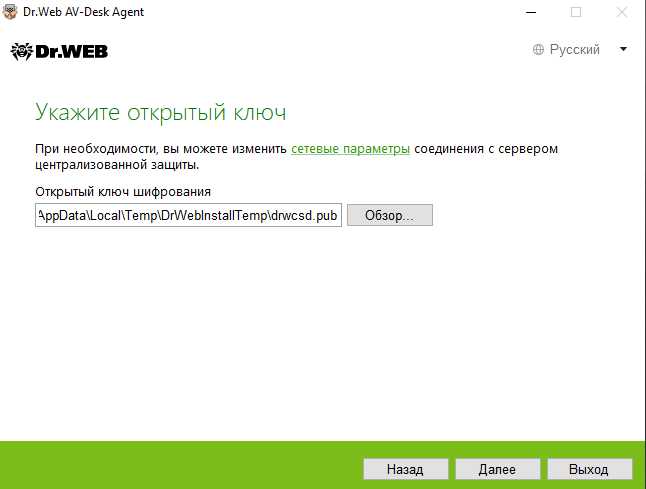Continue with Далее button
The image size is (646, 489).
pos(497,469)
